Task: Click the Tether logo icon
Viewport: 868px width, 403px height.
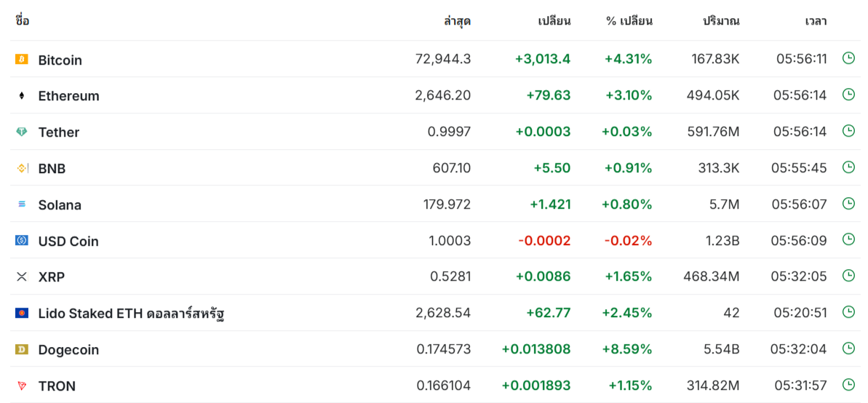Action: point(22,132)
